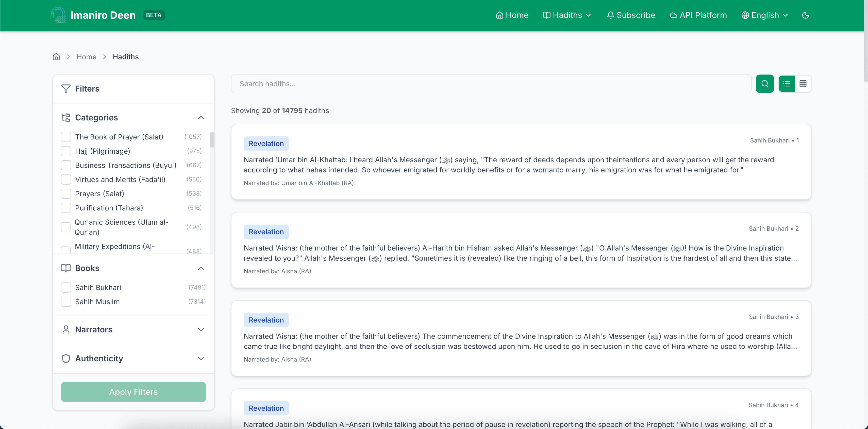868x429 pixels.
Task: Click the Search hadiths input field
Action: click(x=491, y=83)
